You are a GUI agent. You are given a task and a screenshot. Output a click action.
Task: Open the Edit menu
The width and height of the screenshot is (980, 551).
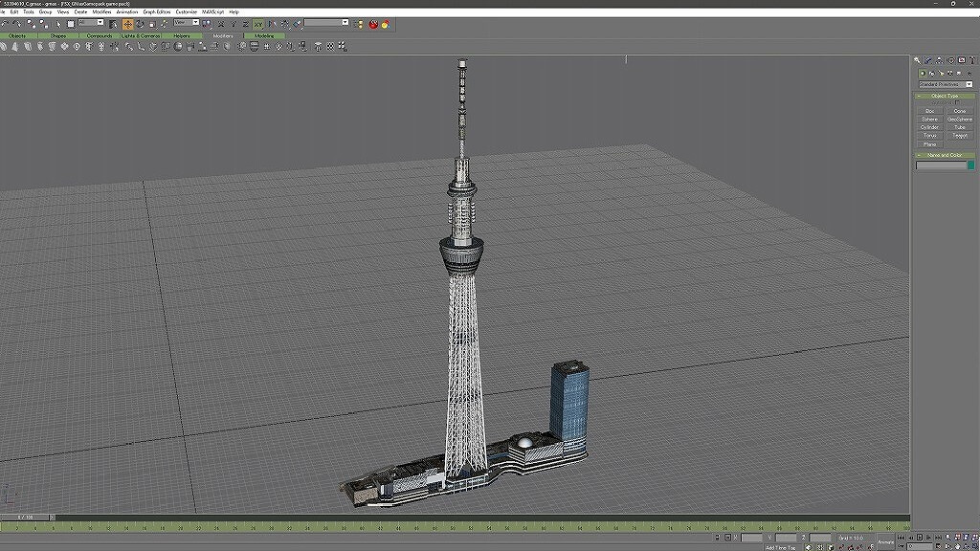(13, 11)
